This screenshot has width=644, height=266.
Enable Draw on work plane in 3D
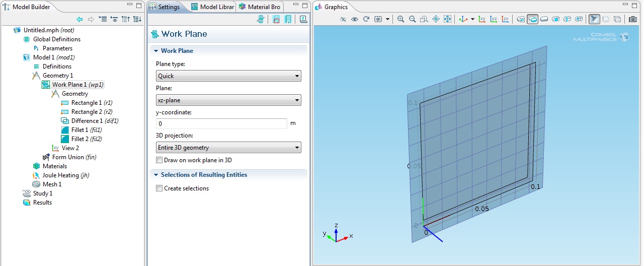click(159, 160)
